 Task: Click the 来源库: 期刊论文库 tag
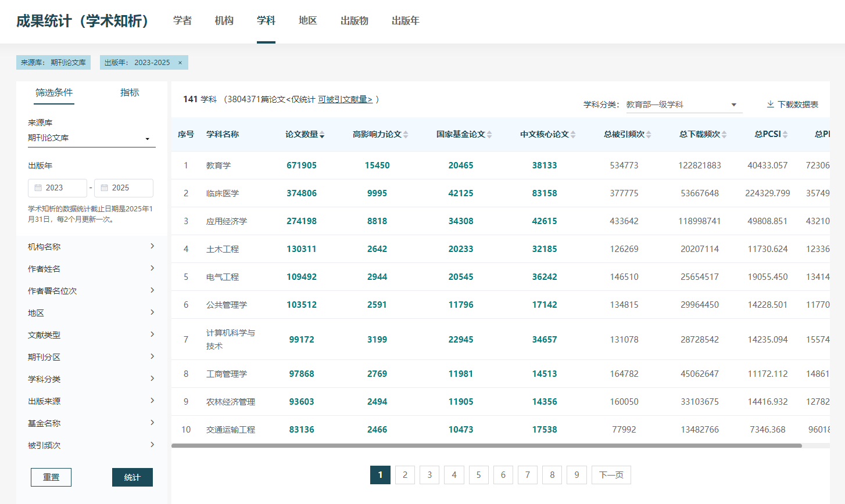click(53, 63)
